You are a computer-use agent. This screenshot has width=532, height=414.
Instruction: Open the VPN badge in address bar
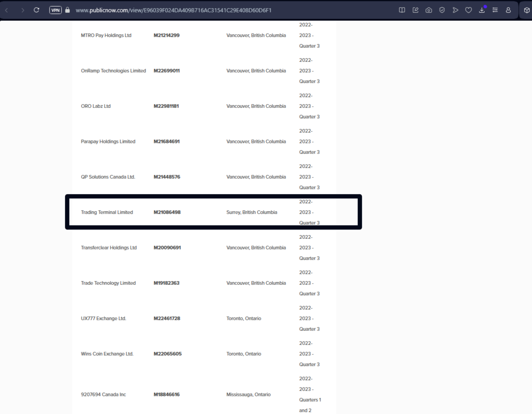(55, 10)
